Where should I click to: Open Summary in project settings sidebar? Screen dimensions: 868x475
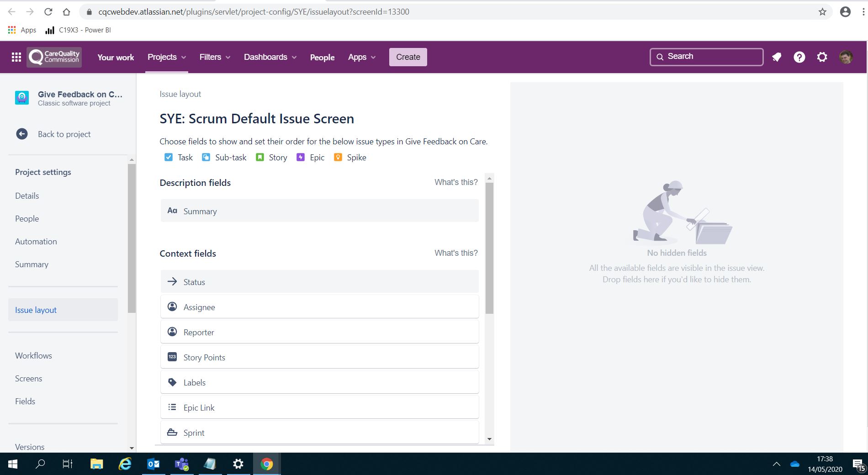[x=32, y=264]
